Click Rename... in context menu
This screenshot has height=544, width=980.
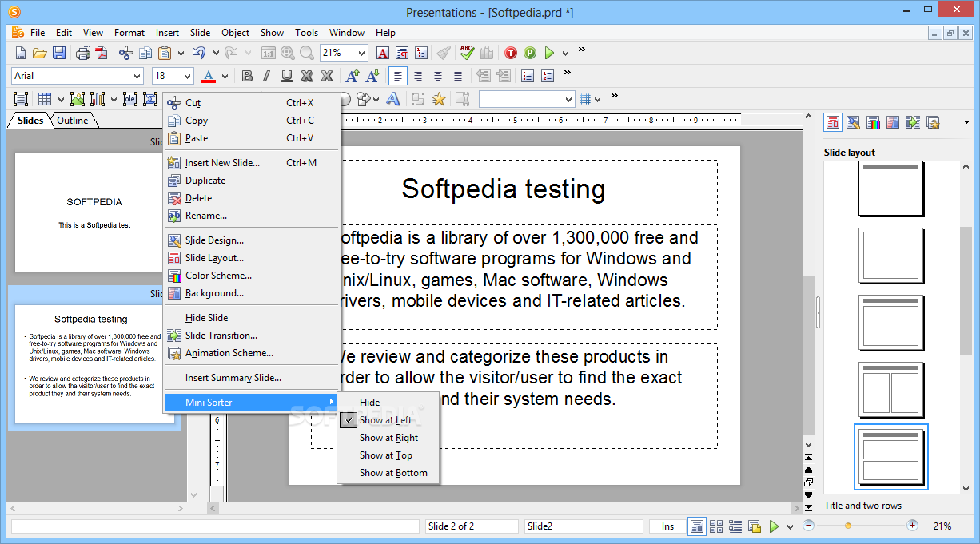pos(252,216)
